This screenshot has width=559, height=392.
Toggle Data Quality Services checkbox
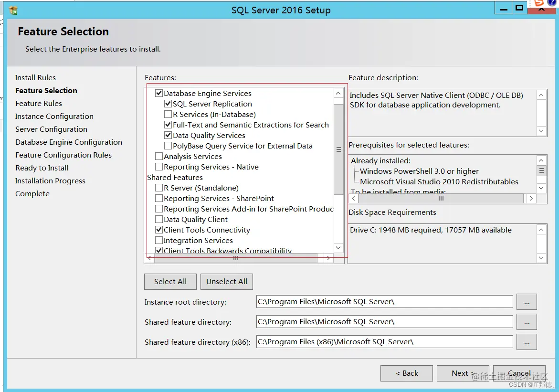[x=168, y=136]
